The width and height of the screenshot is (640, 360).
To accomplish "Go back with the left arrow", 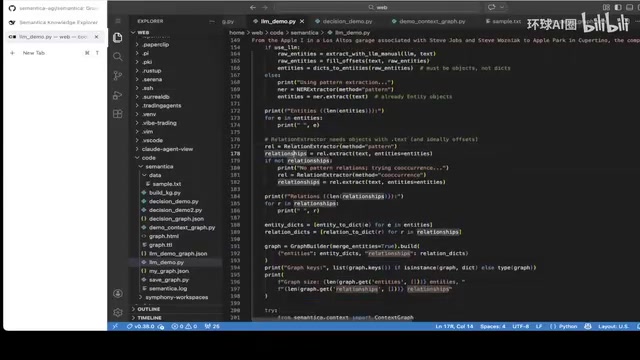I will (x=253, y=7).
